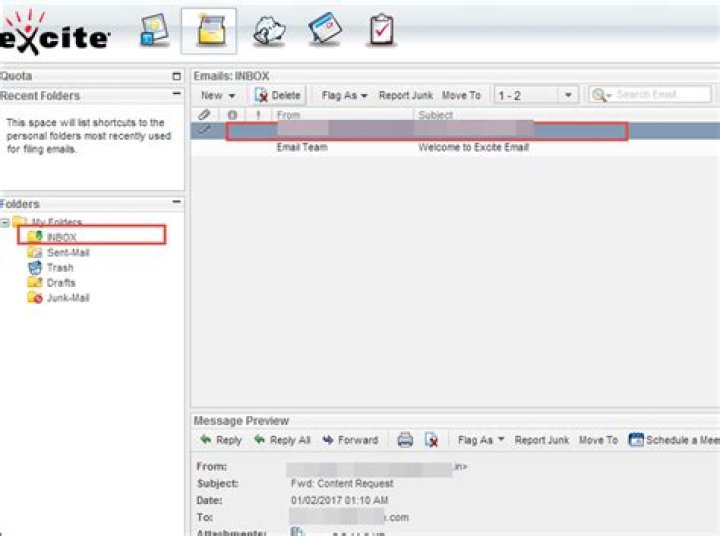Open the Junk-Mail folder
This screenshot has width=720, height=536.
coord(67,298)
